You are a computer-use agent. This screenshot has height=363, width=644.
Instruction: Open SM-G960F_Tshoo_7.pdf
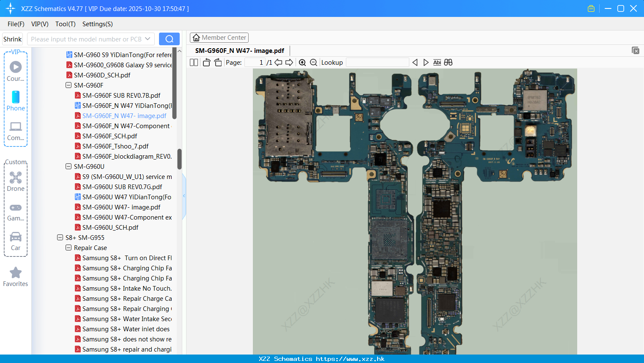tap(115, 146)
